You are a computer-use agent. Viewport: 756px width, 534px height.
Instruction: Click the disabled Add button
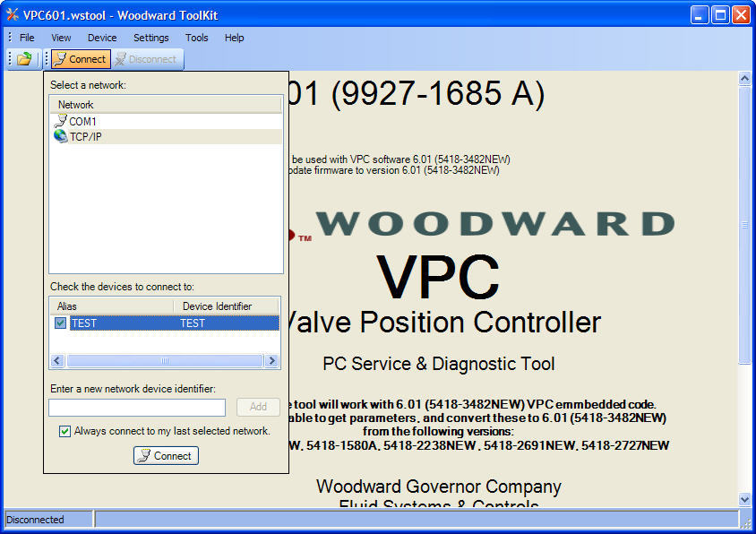259,407
